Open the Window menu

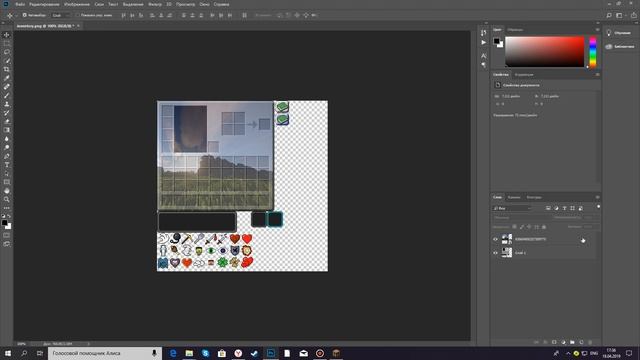(x=204, y=4)
